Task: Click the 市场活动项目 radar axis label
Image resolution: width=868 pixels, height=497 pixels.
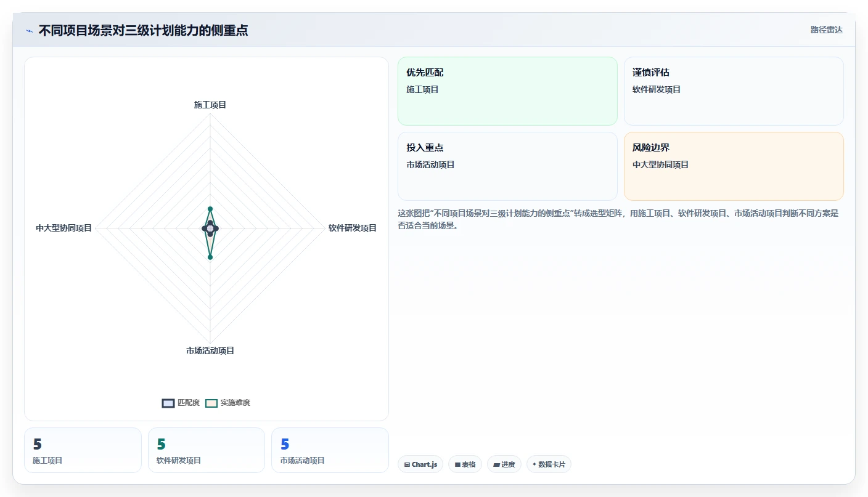Action: coord(210,350)
